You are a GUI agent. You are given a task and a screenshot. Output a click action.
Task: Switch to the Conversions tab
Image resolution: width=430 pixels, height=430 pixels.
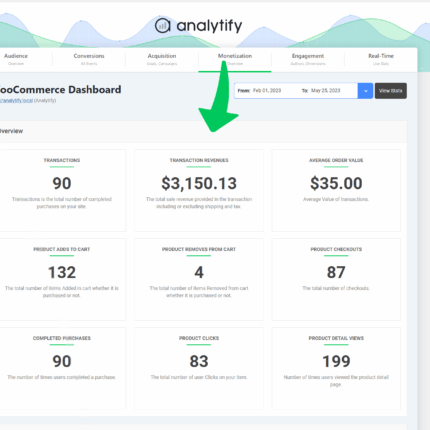click(89, 59)
